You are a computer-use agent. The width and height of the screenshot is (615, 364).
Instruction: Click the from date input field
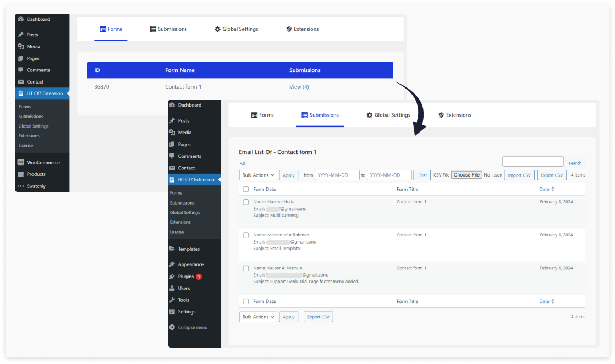point(337,175)
